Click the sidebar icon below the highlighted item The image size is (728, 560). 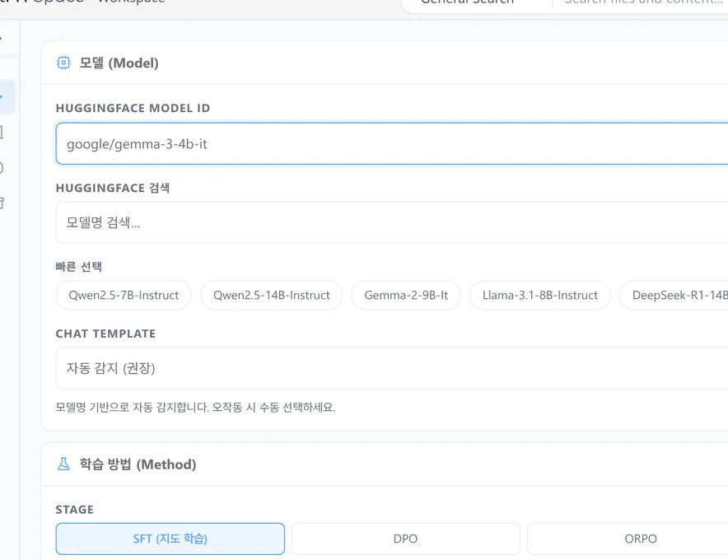[2, 133]
